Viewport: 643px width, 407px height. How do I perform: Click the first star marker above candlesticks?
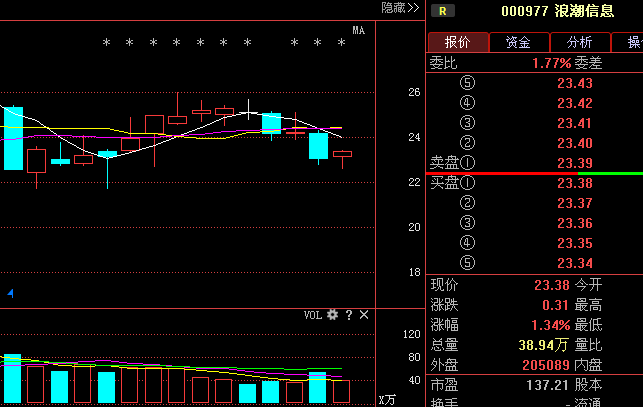(x=107, y=43)
